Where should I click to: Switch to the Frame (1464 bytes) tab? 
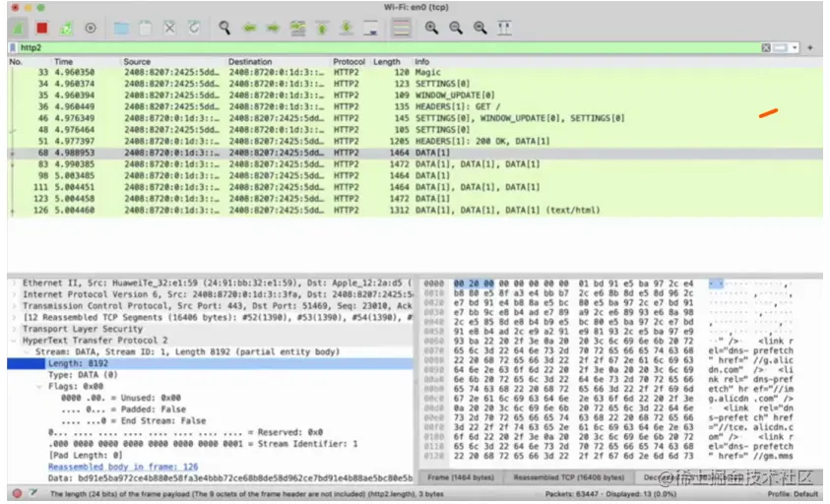[461, 477]
